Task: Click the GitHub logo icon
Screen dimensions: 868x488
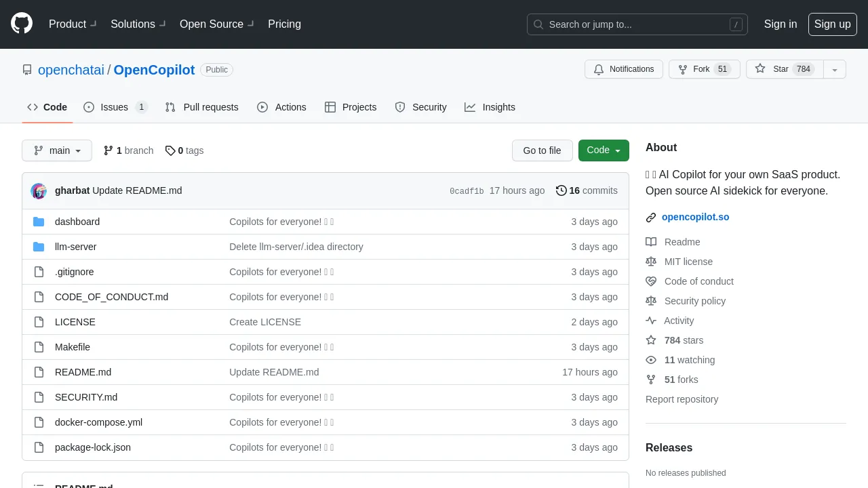Action: (22, 24)
